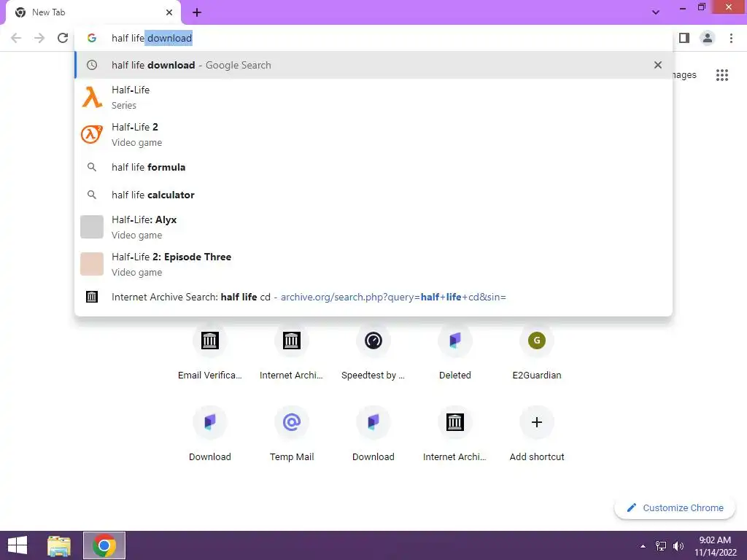747x560 pixels.
Task: Open Download shortcut left of Temp Mail
Action: point(209,435)
